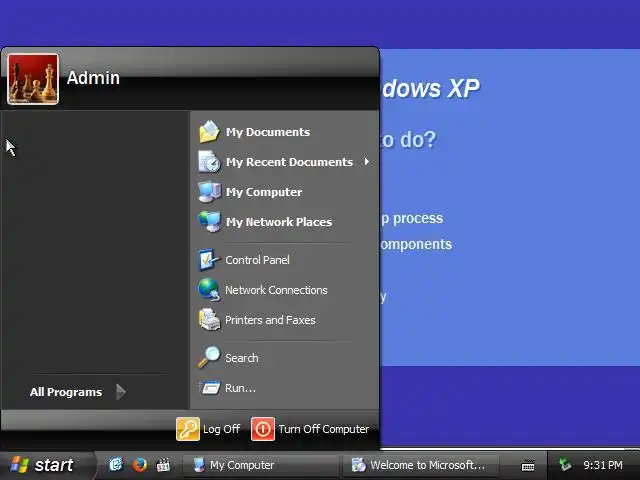Click the Search magnifying glass icon
Viewport: 640px width, 480px height.
tap(209, 358)
